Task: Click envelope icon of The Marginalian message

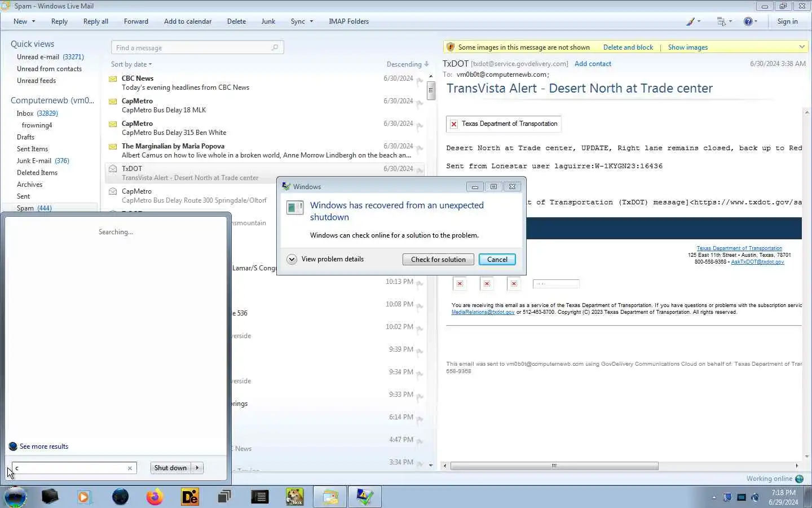Action: (x=113, y=146)
